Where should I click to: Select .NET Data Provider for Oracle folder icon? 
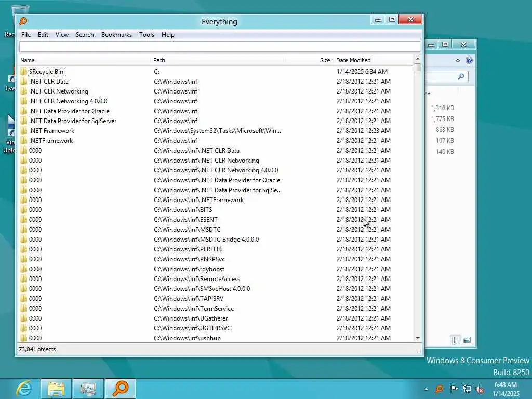pos(23,111)
